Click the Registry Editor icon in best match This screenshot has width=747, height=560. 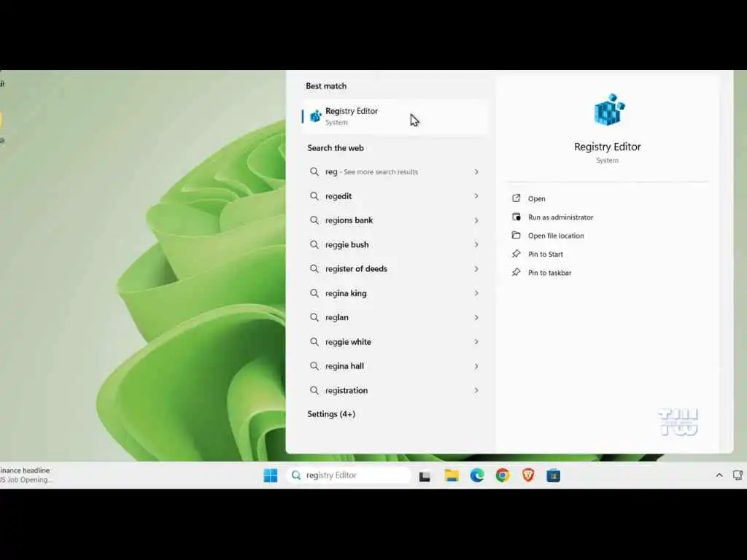[315, 116]
